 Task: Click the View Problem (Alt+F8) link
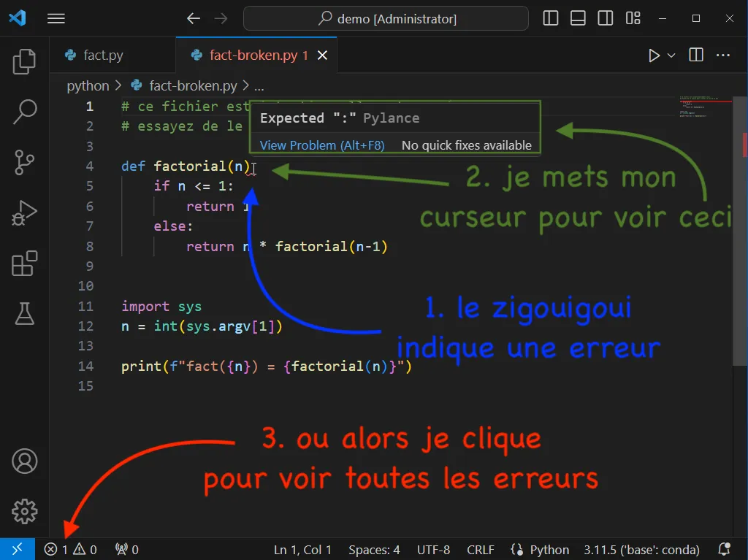click(322, 145)
